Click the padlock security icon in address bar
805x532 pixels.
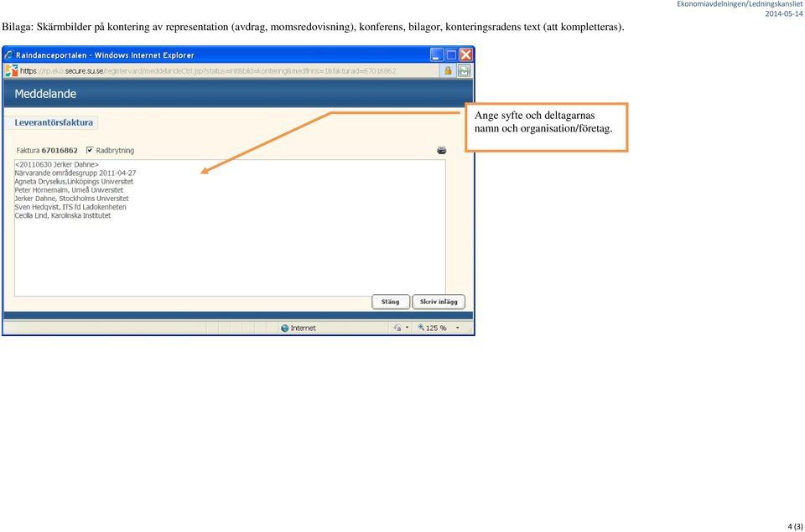pos(448,71)
